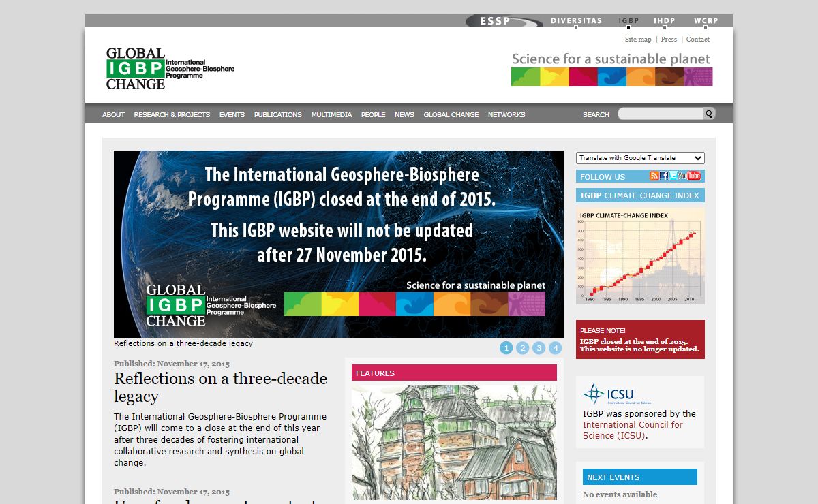
Task: Show carousel slide 3
Action: (x=539, y=348)
